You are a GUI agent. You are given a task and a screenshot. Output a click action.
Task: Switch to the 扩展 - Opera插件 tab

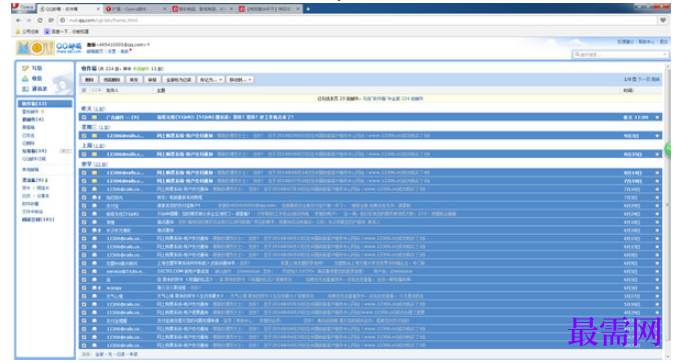(x=136, y=9)
